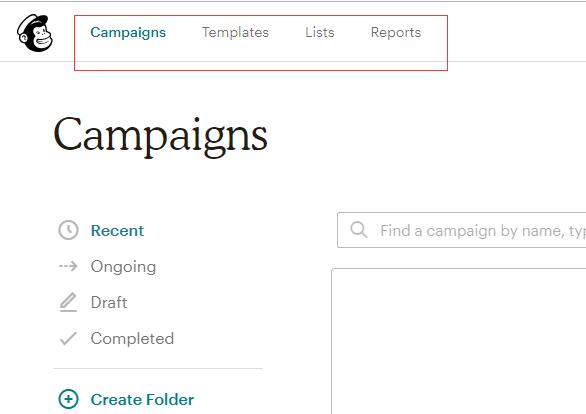Screen dimensions: 586x414
Task: Switch to the Templates tab
Action: pos(235,33)
